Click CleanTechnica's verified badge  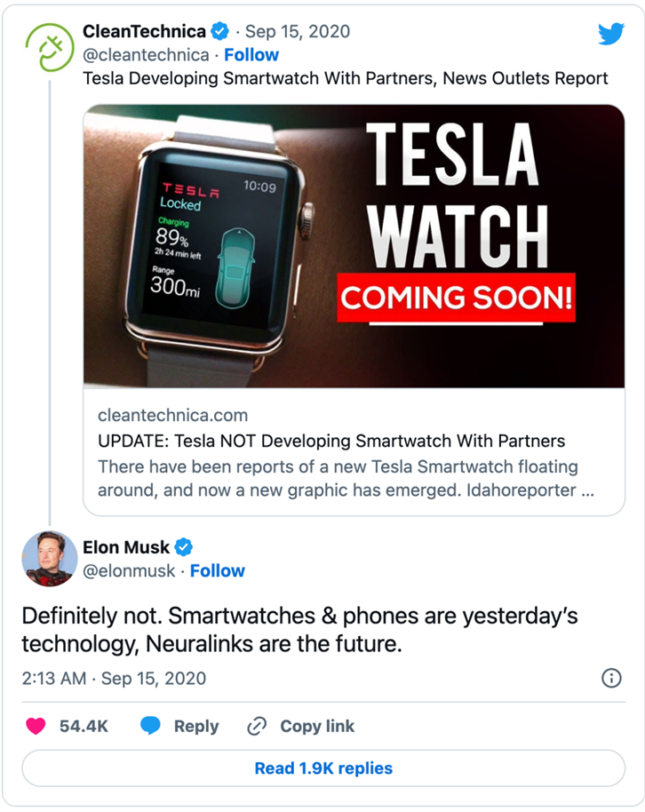pos(219,32)
